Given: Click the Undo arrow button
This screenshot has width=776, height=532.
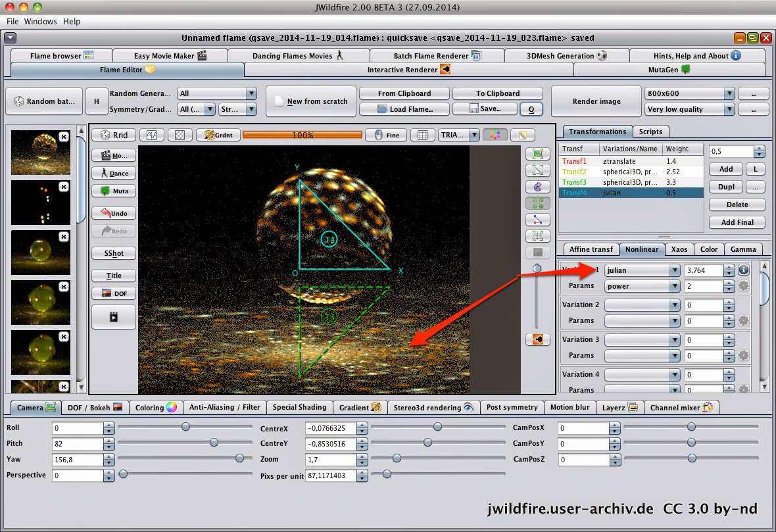Looking at the screenshot, I should (114, 213).
